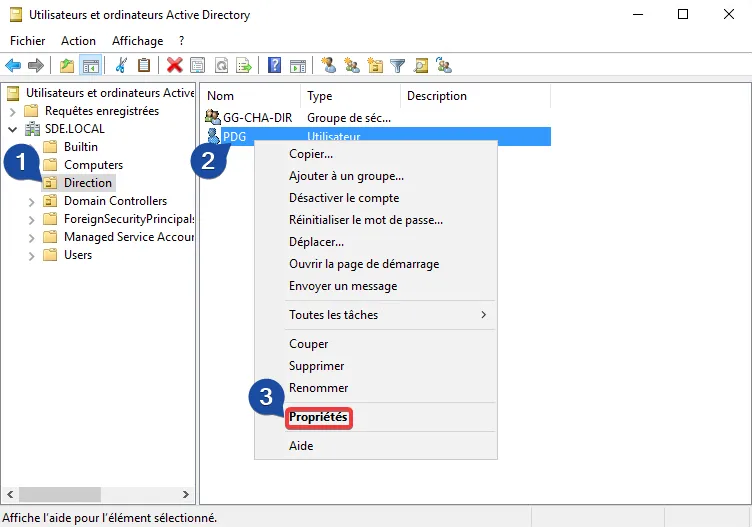Click the scissors Cut toolbar icon
752x527 pixels.
tap(121, 66)
